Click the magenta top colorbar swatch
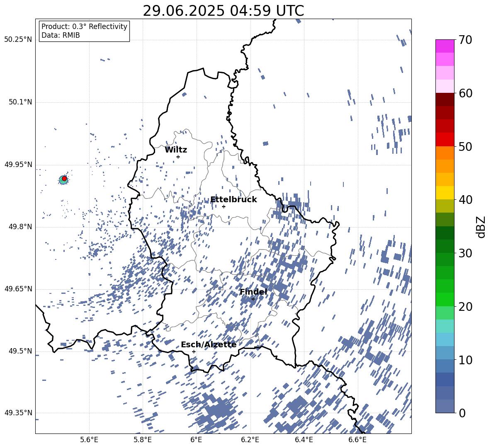This screenshot has width=491, height=448. [x=445, y=46]
